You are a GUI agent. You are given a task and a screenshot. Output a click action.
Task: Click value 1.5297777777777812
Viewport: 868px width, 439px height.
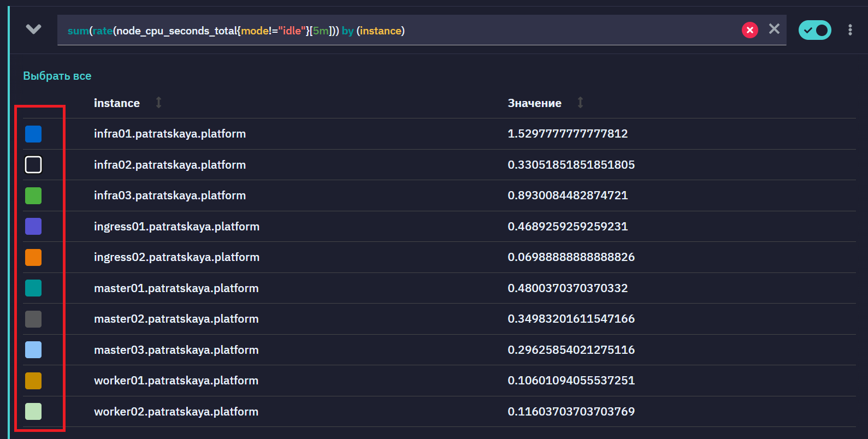[568, 134]
